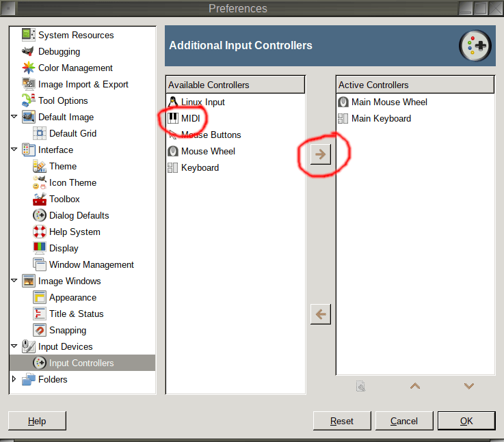The height and width of the screenshot is (442, 504).
Task: Select Keyboard in Available Controllers
Action: [236, 167]
